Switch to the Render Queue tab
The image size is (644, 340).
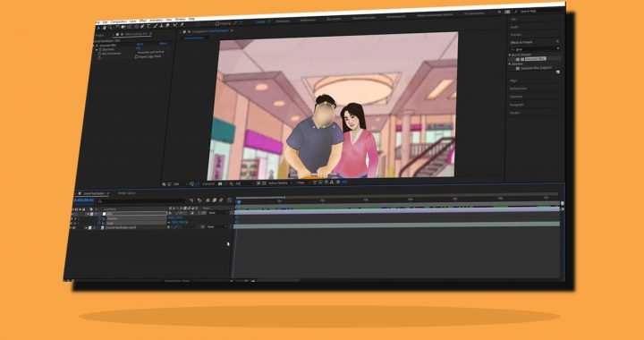(126, 193)
